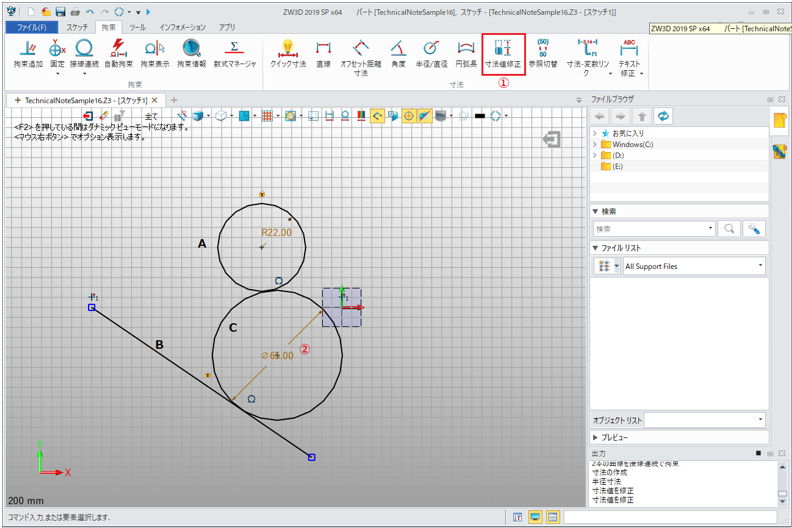
Task: Switch to the インフォメーション ribbon tab
Action: [x=182, y=27]
